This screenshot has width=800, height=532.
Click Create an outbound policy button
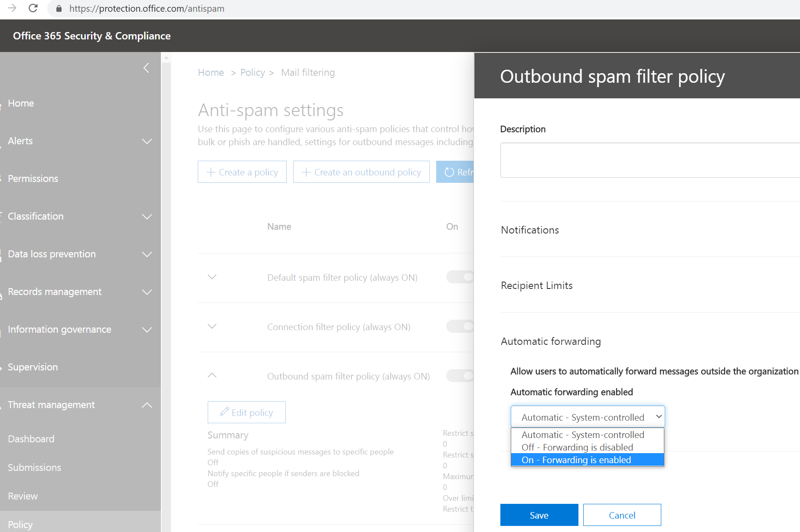(361, 172)
